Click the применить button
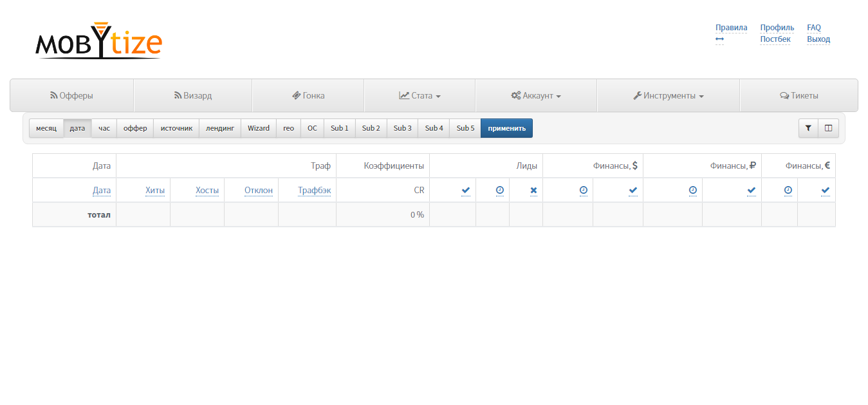The width and height of the screenshot is (868, 405). 507,128
